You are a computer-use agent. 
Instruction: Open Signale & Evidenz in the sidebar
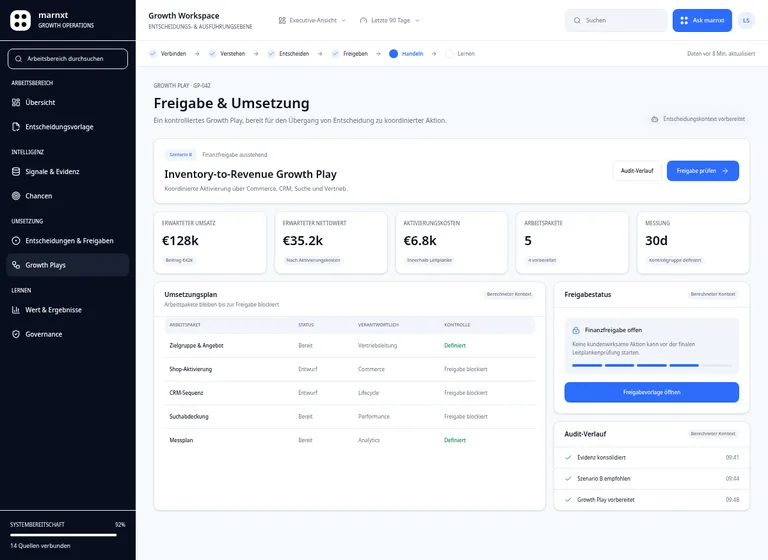[68, 171]
